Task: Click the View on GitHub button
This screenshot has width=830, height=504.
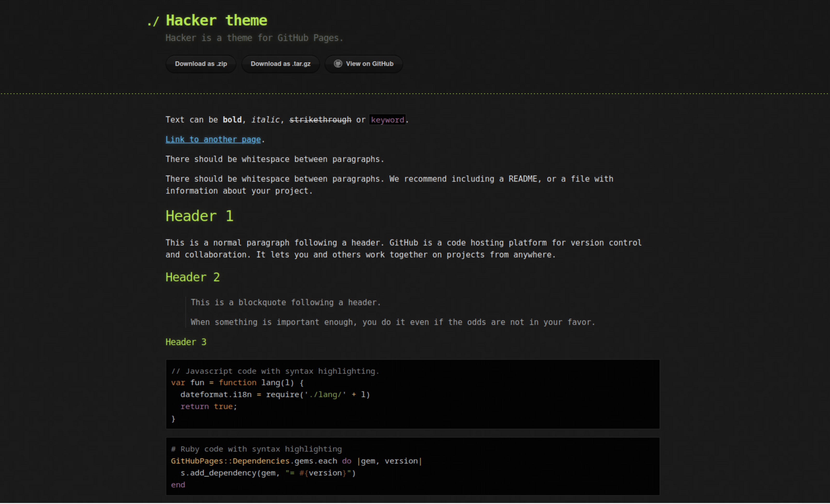Action: click(364, 64)
